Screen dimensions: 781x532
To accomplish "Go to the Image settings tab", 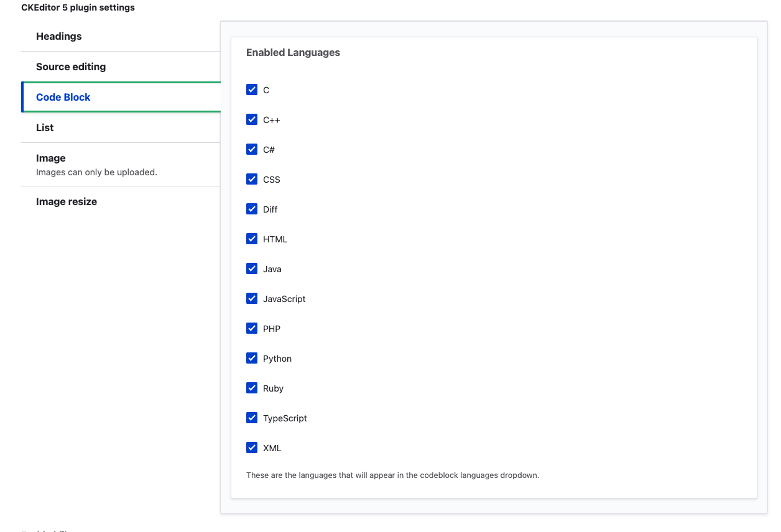I will tap(51, 158).
